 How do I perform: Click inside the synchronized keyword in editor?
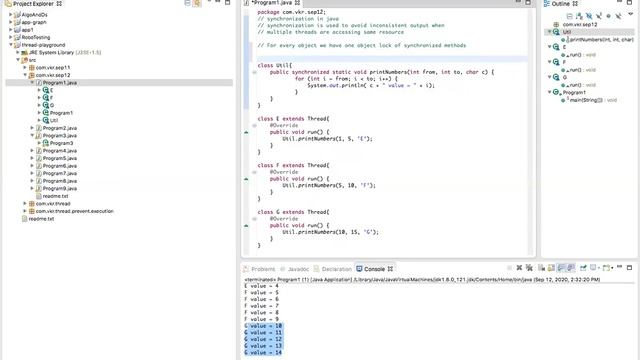[x=310, y=72]
